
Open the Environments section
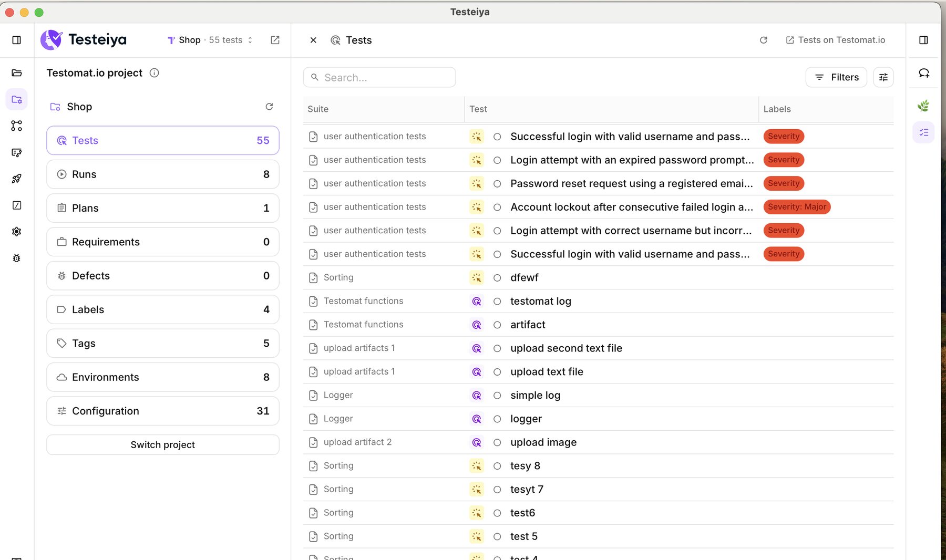pos(163,377)
